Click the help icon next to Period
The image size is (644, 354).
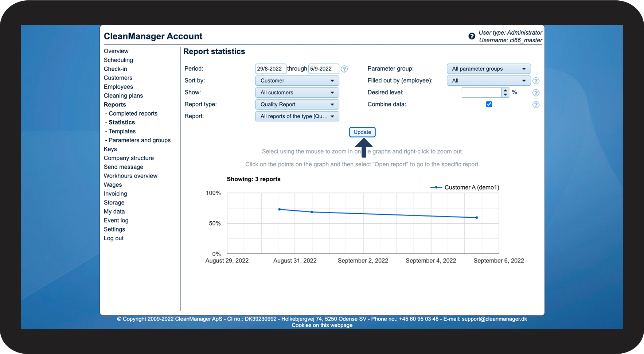click(x=344, y=69)
